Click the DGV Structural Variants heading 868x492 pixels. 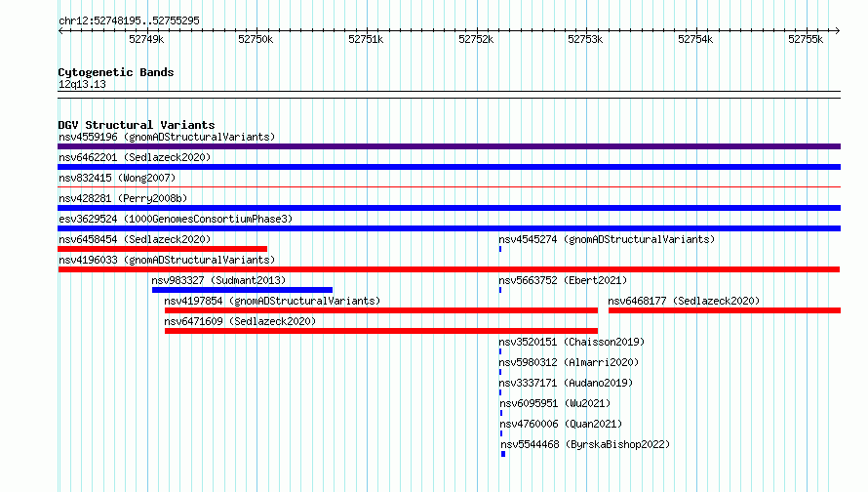[137, 125]
